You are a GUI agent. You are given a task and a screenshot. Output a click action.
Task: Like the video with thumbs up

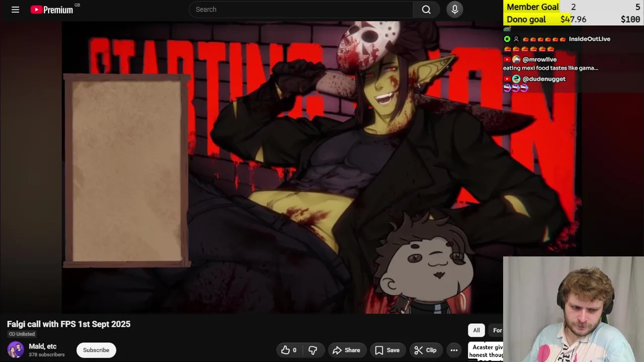[289, 350]
